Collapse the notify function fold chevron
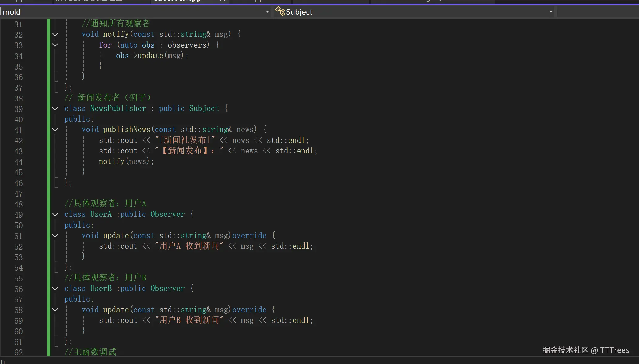Screen dimensions: 639x364 [x=55, y=34]
